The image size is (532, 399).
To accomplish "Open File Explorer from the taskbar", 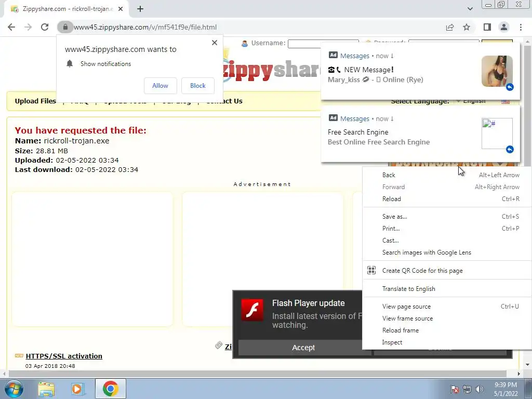I will tap(46, 389).
